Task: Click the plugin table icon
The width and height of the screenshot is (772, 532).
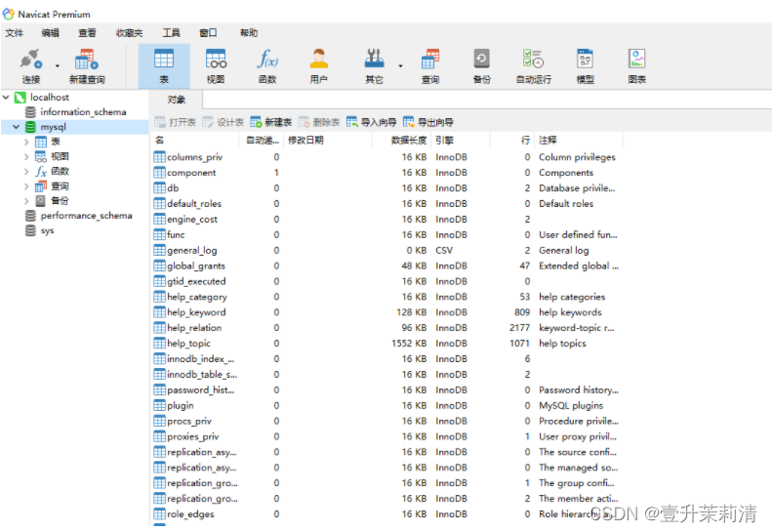Action: [159, 405]
